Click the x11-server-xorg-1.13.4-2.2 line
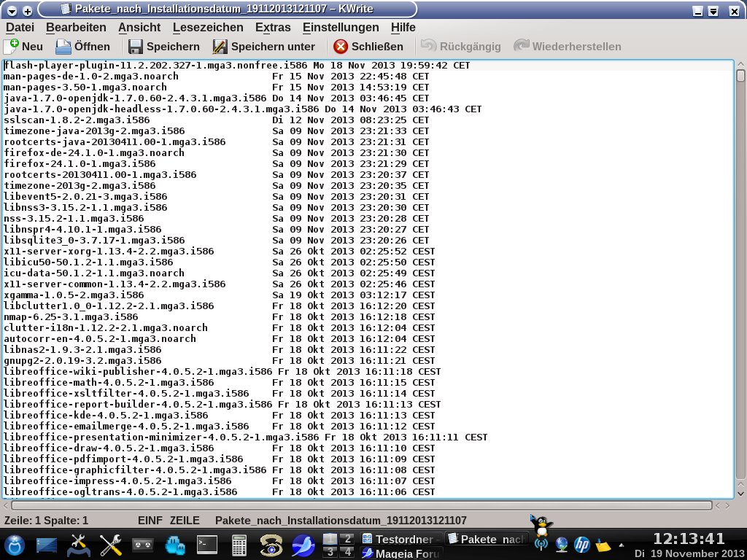 pyautogui.click(x=219, y=252)
